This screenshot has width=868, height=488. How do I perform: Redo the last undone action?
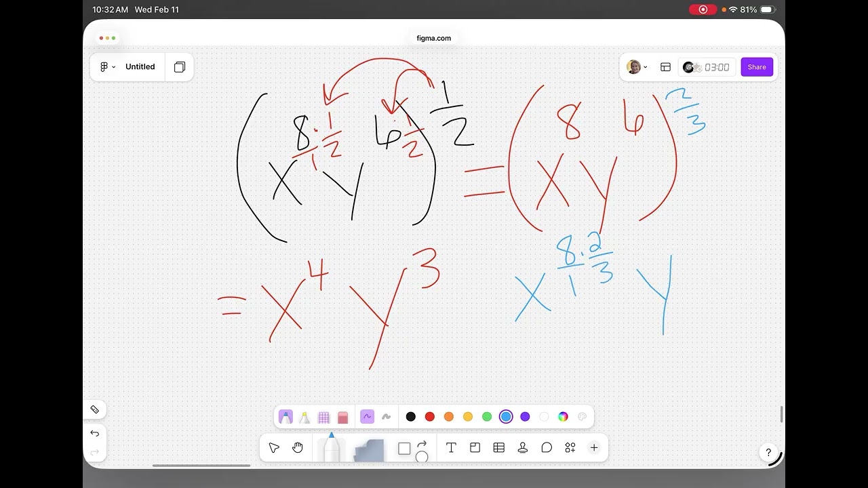click(94, 452)
